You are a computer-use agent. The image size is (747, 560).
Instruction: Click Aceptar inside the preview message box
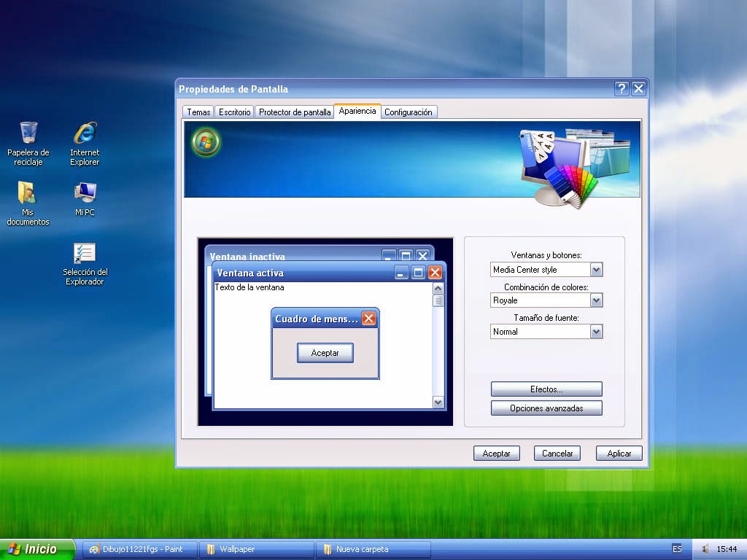point(324,353)
